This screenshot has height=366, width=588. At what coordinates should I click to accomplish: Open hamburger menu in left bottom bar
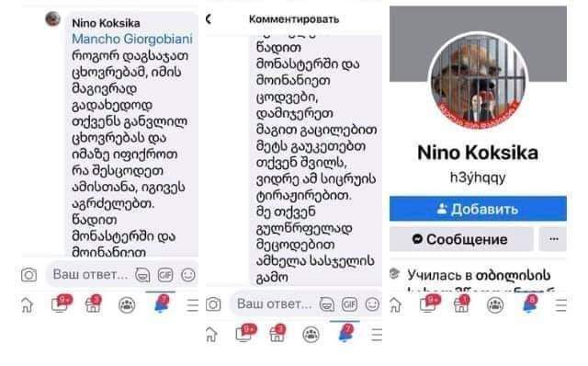[x=192, y=305]
